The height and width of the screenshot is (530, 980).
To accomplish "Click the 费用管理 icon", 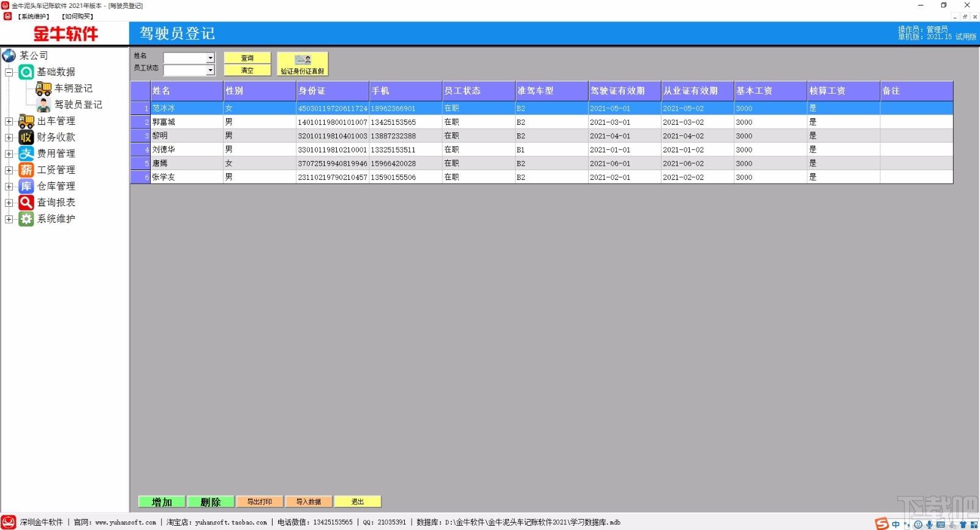I will point(26,154).
